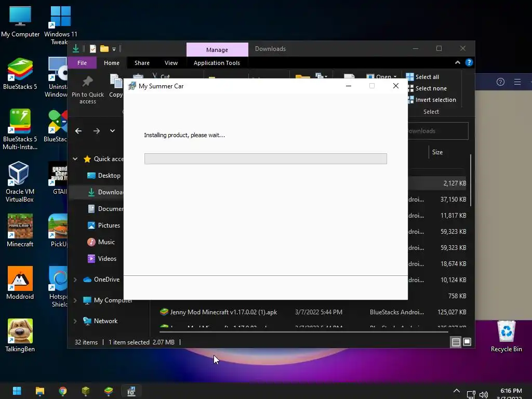Image resolution: width=532 pixels, height=399 pixels.
Task: Open Moddroid desktop shortcut
Action: point(20,283)
